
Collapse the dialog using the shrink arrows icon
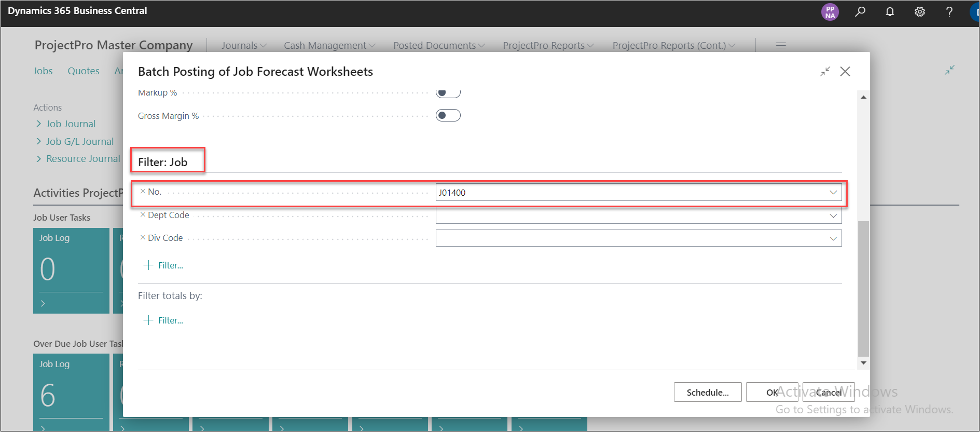click(x=825, y=72)
